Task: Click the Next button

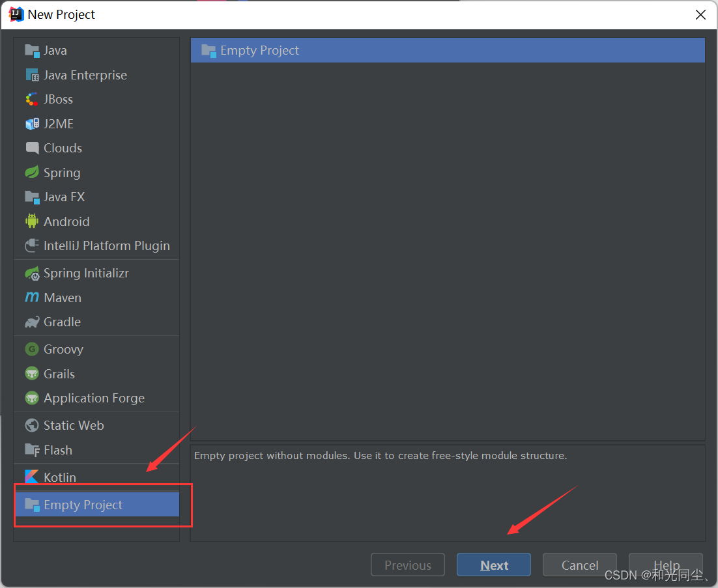Action: pos(494,565)
